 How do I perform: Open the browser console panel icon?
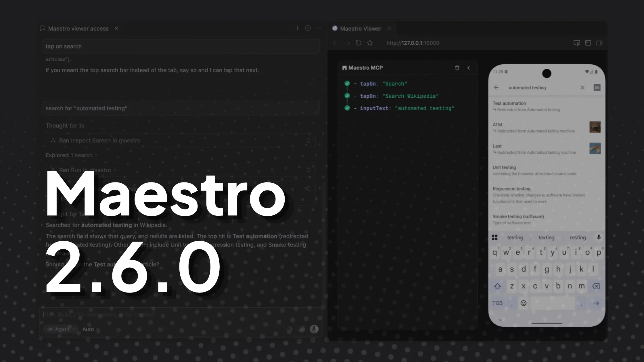point(588,43)
